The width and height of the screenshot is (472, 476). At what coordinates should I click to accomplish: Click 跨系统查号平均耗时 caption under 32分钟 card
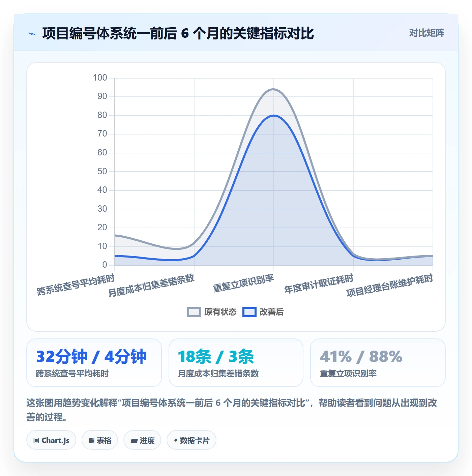pos(72,374)
